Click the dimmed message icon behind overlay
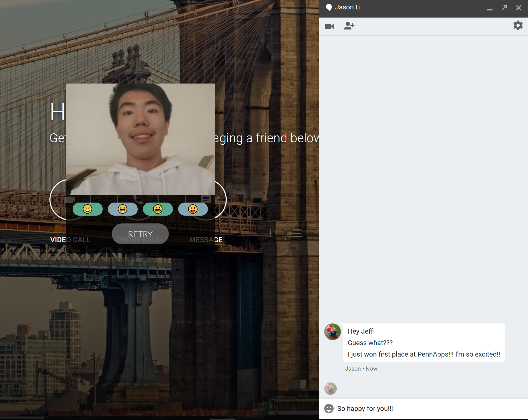 pos(206,199)
